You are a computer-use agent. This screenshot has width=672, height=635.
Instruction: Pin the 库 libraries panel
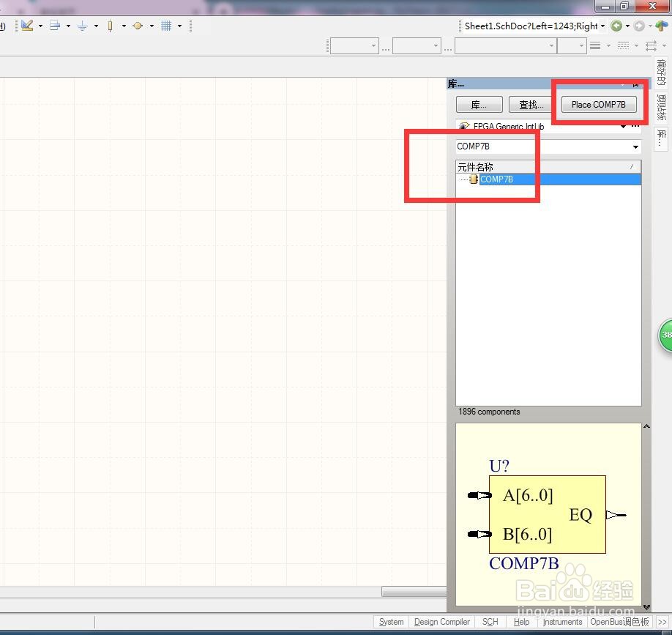(x=636, y=83)
